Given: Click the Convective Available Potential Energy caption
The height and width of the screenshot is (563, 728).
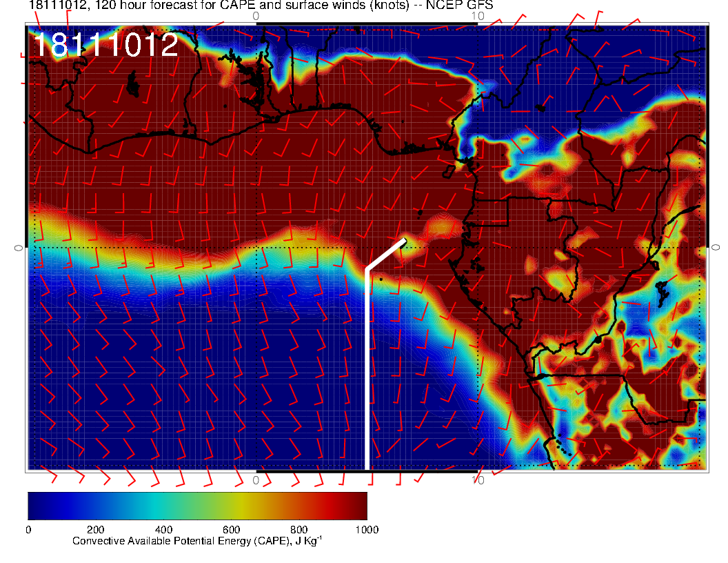Looking at the screenshot, I should point(197,541).
